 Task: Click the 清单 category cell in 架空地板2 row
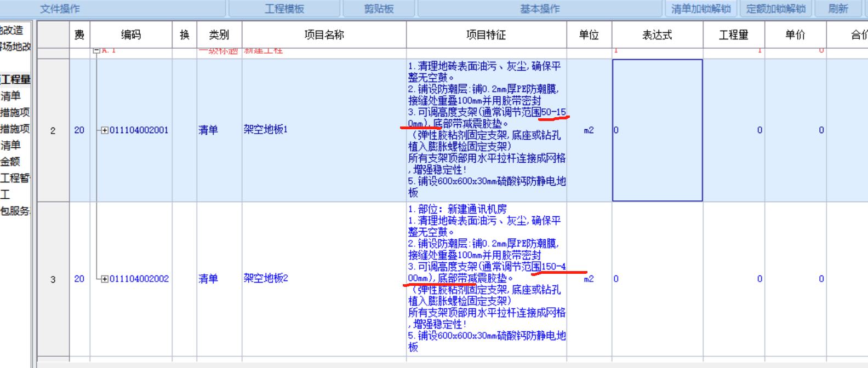(219, 279)
